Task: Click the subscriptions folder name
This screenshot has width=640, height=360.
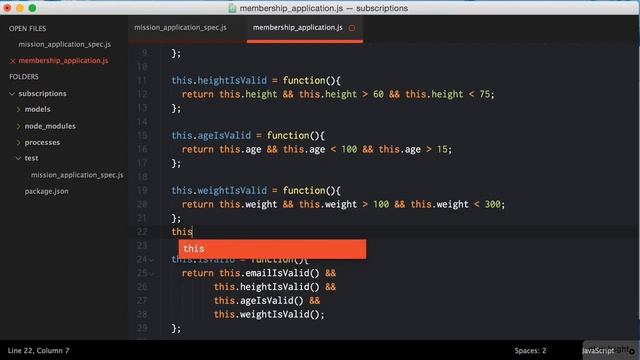Action: tap(42, 93)
